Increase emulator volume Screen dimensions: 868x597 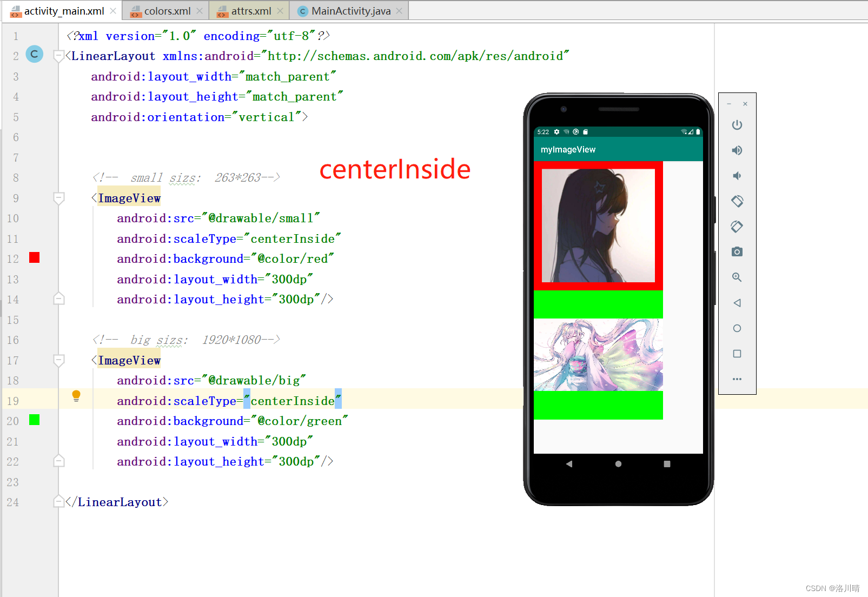[x=737, y=150]
